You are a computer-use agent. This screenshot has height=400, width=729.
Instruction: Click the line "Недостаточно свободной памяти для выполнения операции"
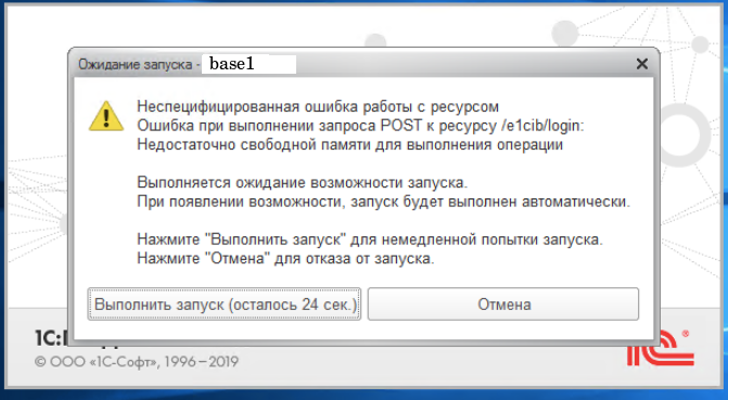click(350, 145)
